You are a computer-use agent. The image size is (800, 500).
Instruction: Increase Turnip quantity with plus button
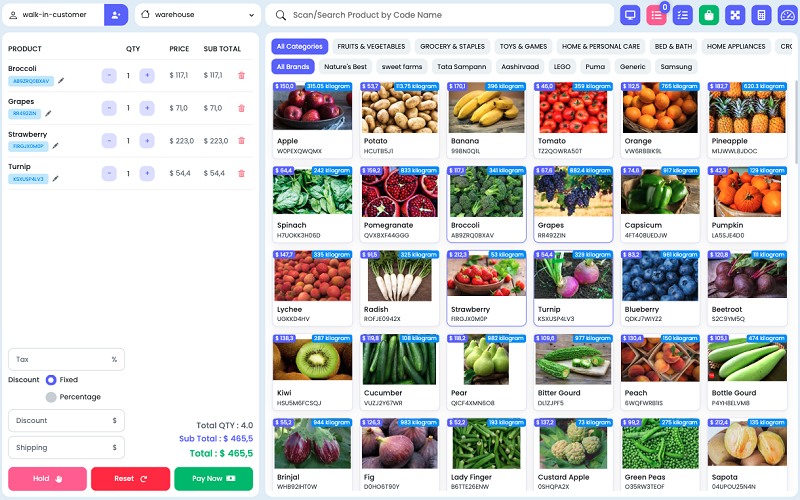[147, 173]
